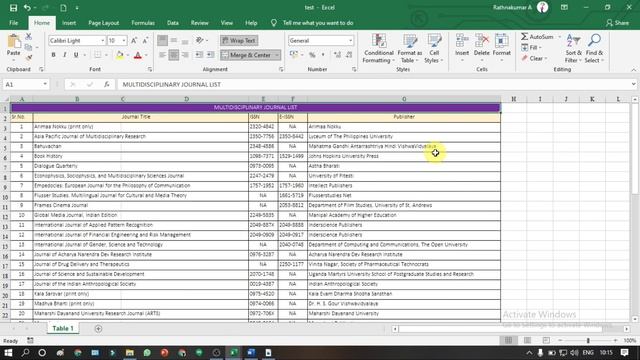Toggle Italic formatting
This screenshot has height=360, width=640.
(x=64, y=55)
